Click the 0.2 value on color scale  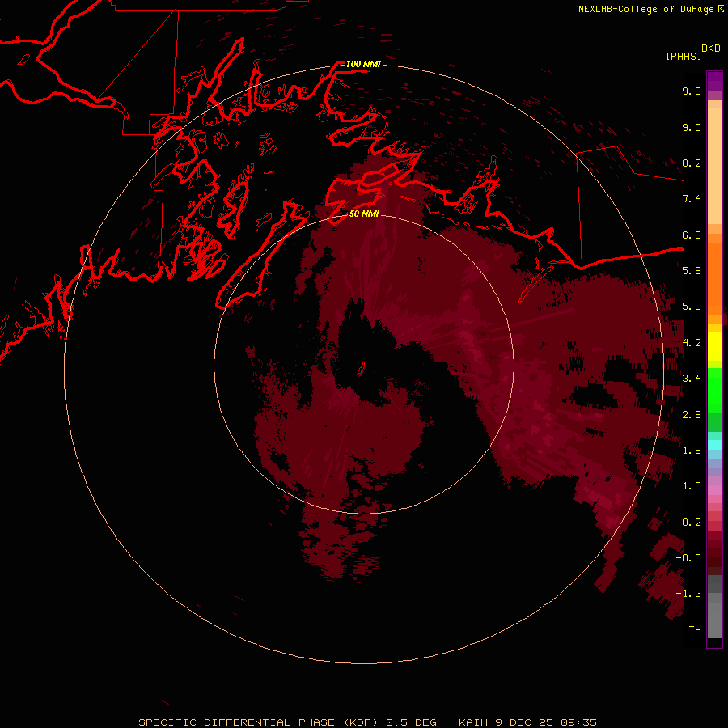point(692,523)
